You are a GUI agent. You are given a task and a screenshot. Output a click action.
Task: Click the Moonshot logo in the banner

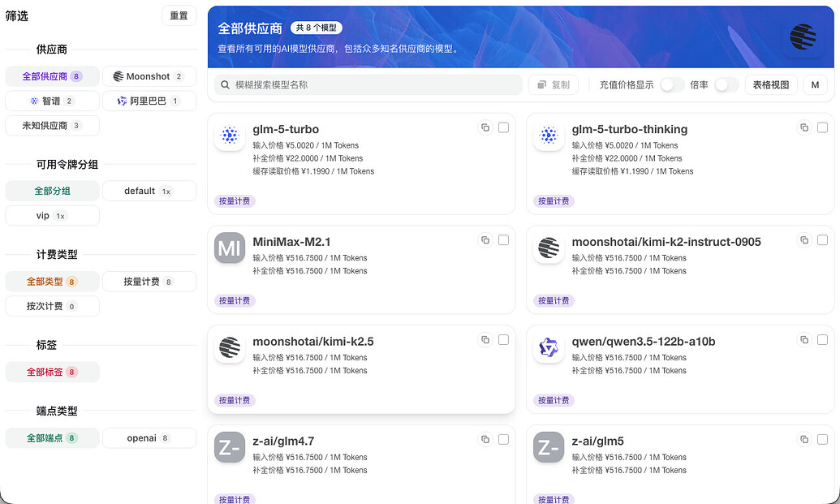click(x=803, y=37)
